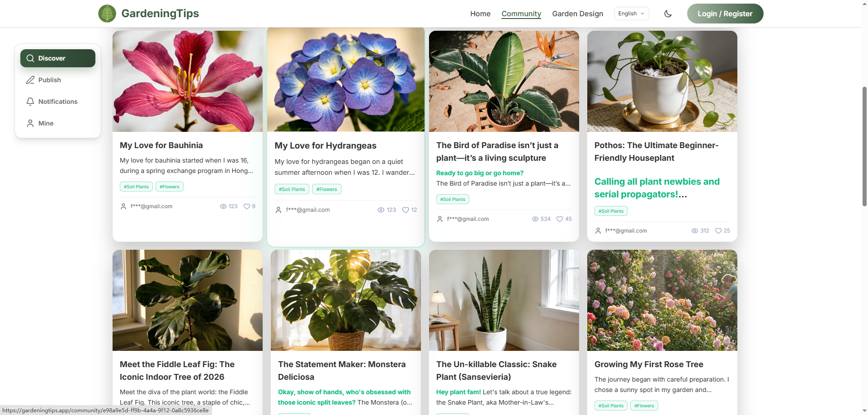
Task: Open the Community link
Action: pyautogui.click(x=521, y=14)
